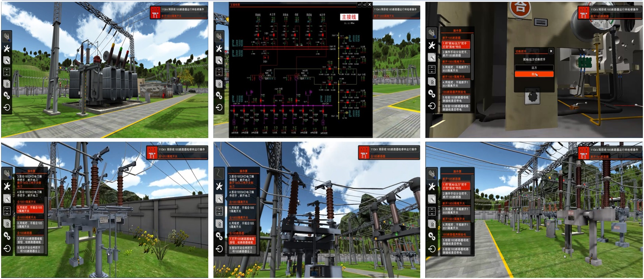644x279 pixels.
Task: Close the 切换把手 dialog
Action: pyautogui.click(x=551, y=51)
